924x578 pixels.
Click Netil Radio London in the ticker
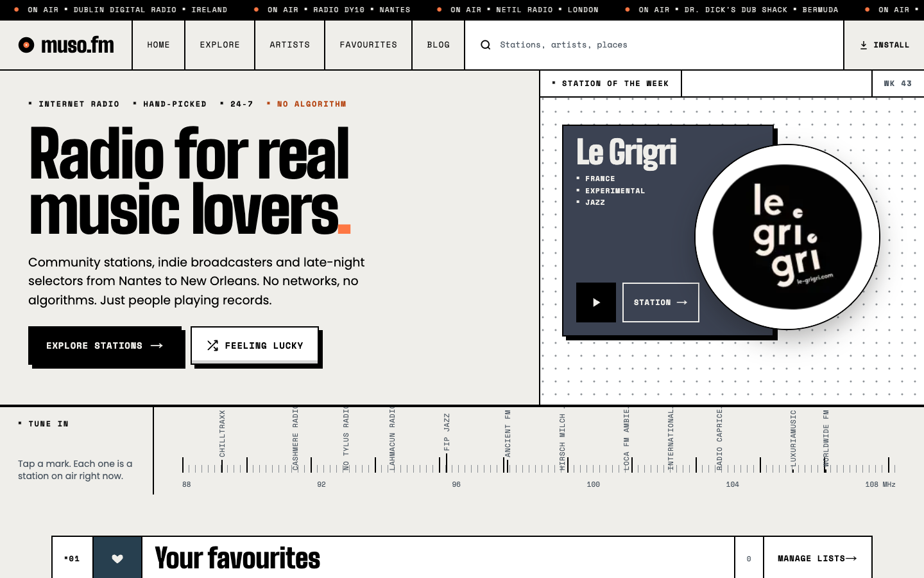(x=517, y=10)
